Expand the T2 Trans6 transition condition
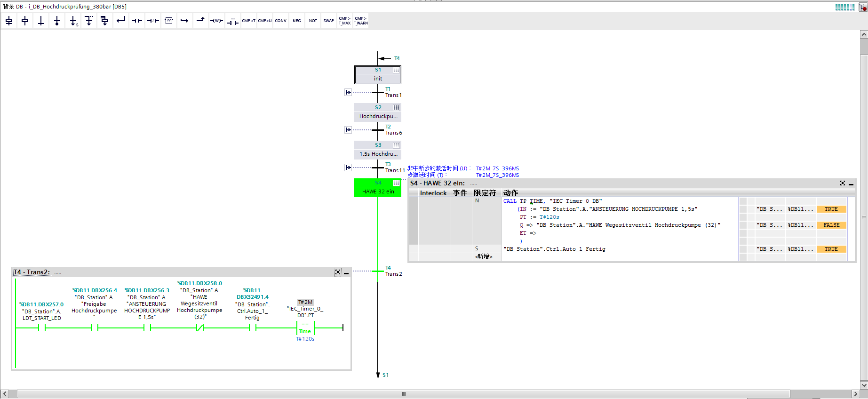Screen dimensions: 868x399 pyautogui.click(x=348, y=130)
